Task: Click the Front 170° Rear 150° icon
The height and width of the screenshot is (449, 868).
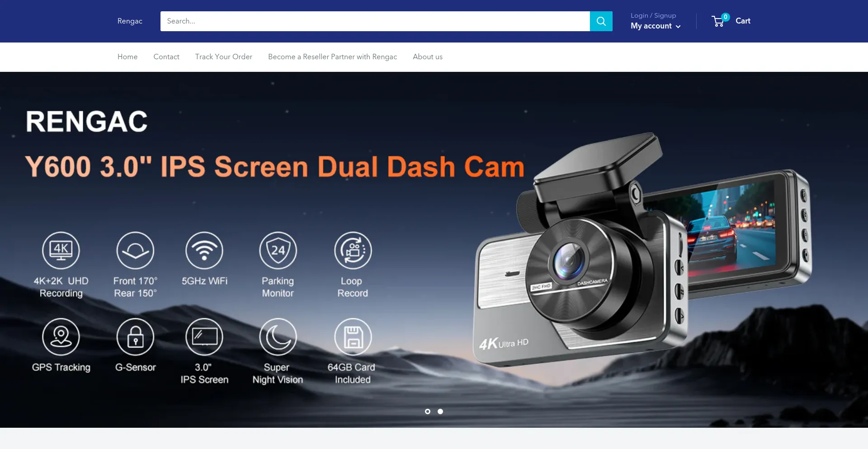Action: pos(135,250)
